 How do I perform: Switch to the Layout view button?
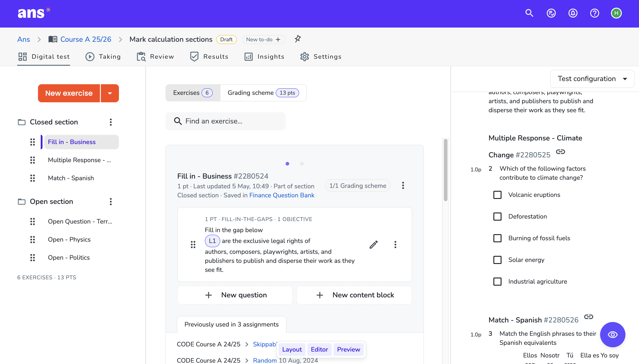pos(292,350)
